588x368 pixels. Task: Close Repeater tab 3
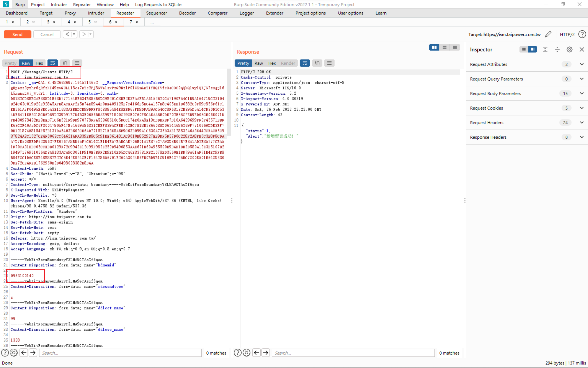point(54,22)
